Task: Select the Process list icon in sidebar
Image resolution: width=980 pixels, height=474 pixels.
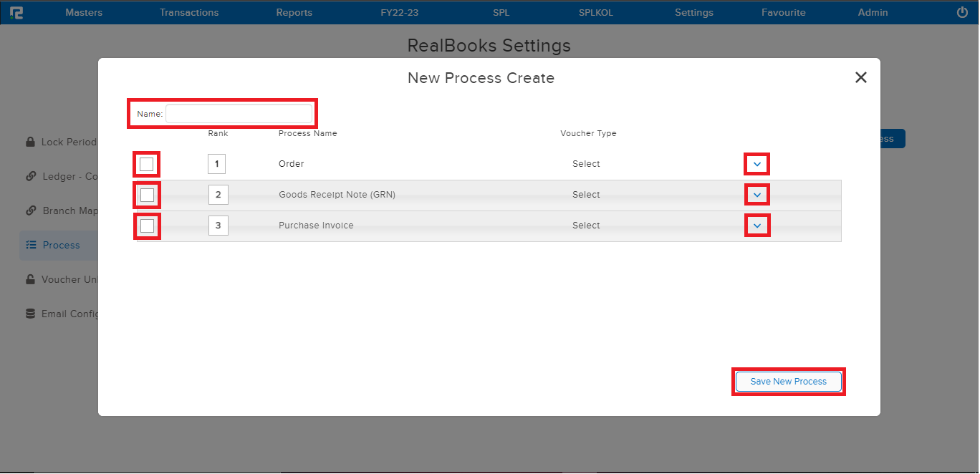Action: [x=30, y=245]
